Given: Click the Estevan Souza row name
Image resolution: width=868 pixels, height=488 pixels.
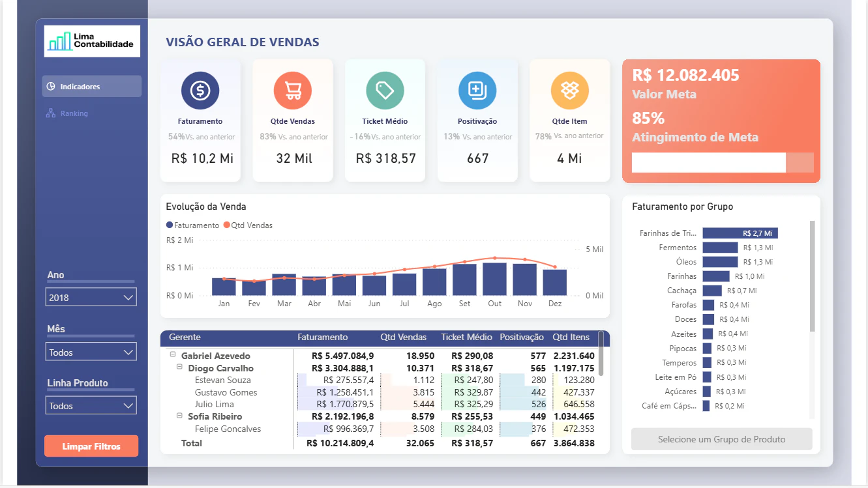Looking at the screenshot, I should pyautogui.click(x=222, y=380).
